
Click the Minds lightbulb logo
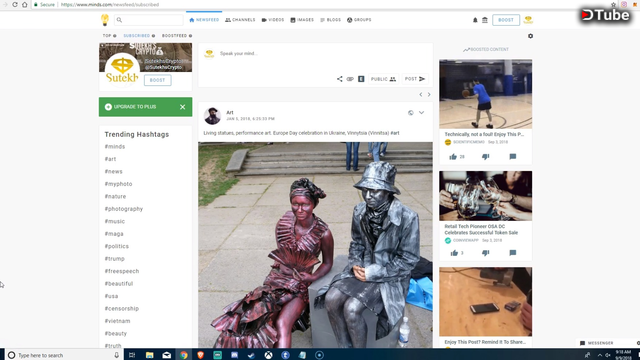coord(105,20)
